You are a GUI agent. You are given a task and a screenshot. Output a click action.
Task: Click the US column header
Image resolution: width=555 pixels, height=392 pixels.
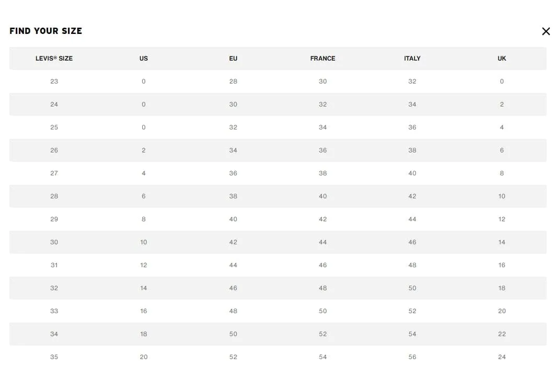[144, 58]
